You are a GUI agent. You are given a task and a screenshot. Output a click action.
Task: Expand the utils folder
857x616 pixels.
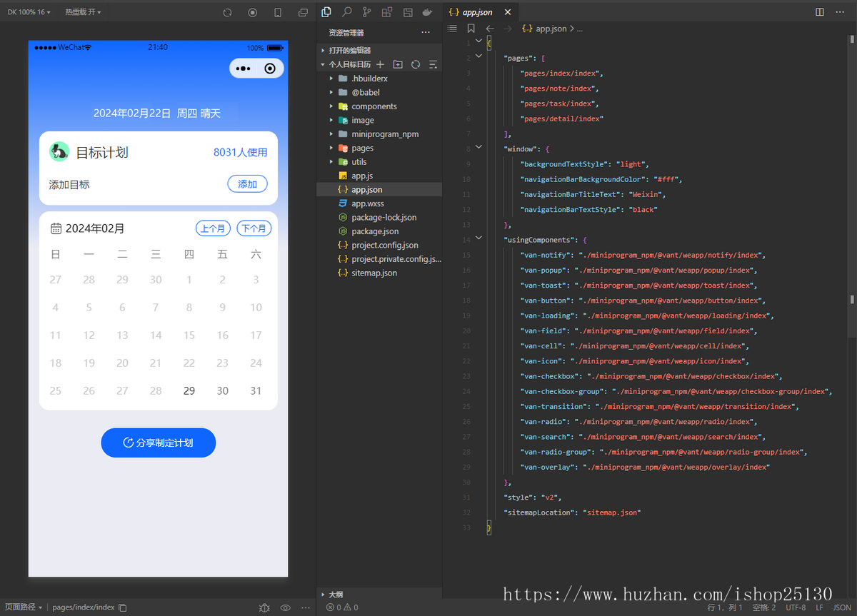coord(379,162)
